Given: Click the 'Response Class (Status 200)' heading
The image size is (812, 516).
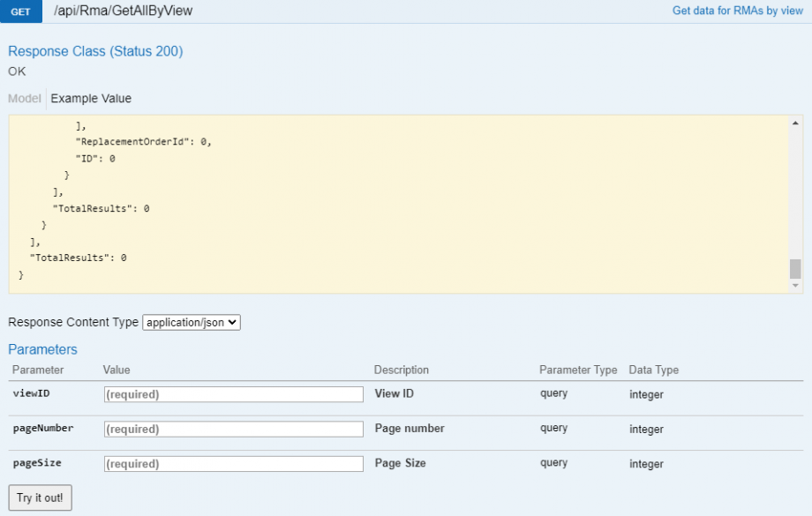Looking at the screenshot, I should (96, 51).
